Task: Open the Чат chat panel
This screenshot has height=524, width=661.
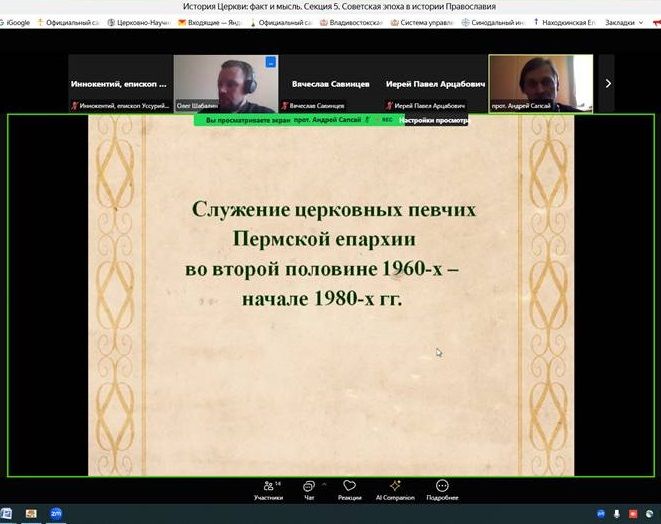Action: pyautogui.click(x=309, y=489)
